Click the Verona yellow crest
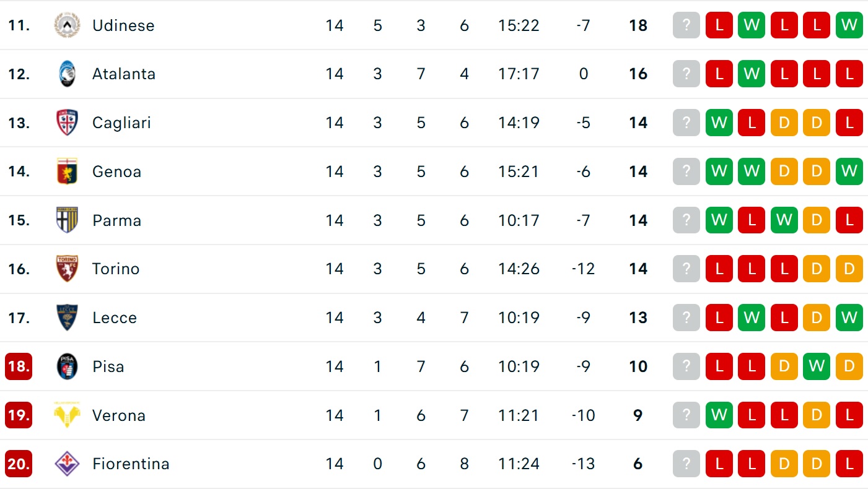This screenshot has height=489, width=868. point(66,415)
